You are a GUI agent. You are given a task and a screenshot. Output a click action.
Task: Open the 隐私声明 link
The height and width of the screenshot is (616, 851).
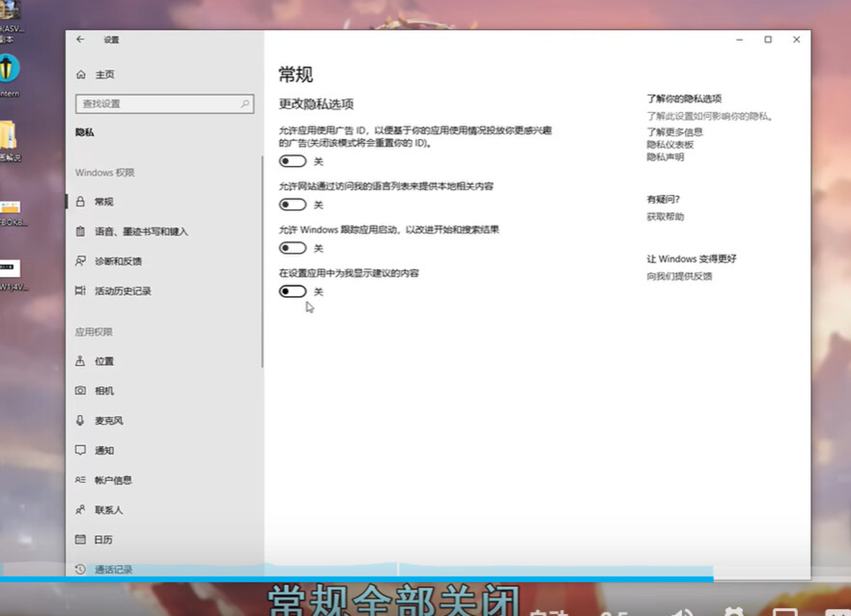665,157
